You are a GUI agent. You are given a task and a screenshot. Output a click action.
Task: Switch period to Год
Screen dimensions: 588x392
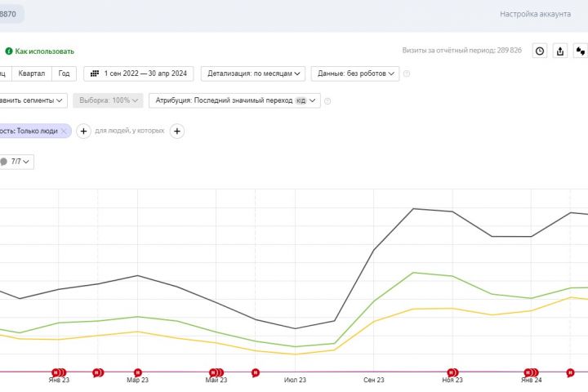coord(64,73)
